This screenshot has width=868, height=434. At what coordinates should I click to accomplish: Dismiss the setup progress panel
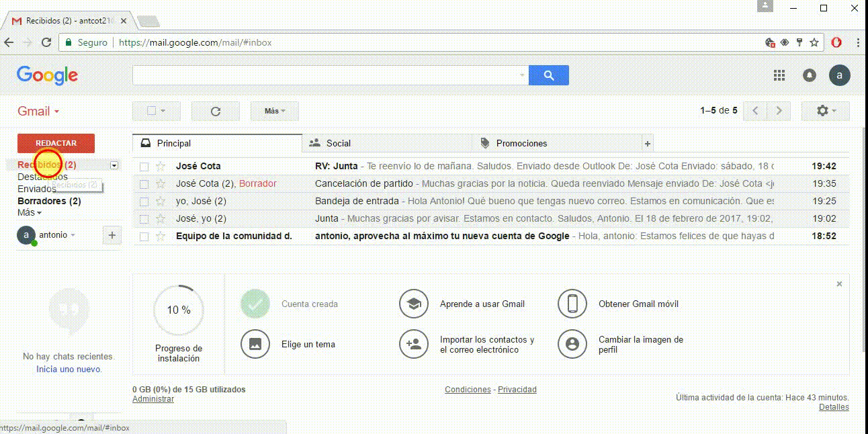coord(839,284)
